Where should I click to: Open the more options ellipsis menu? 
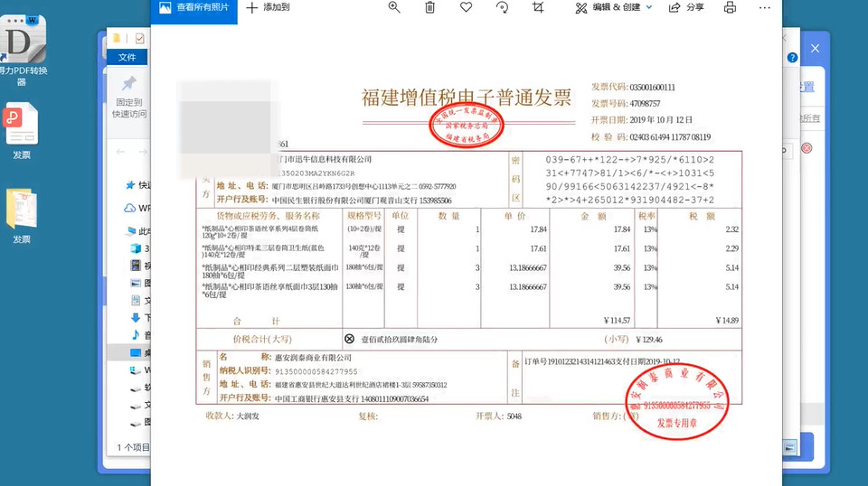click(765, 8)
